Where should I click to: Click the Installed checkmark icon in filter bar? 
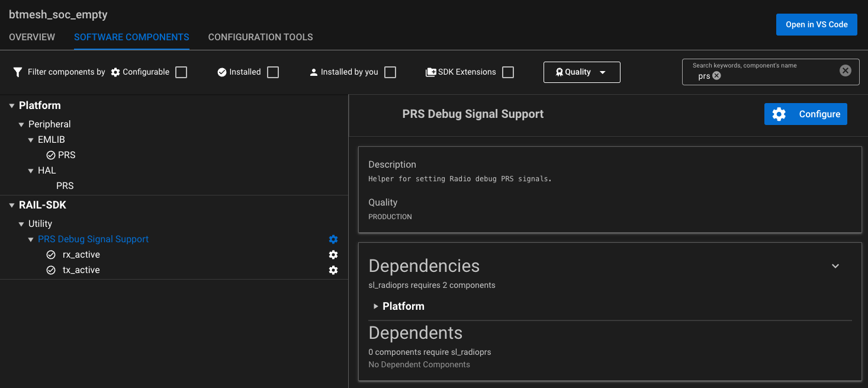[222, 72]
